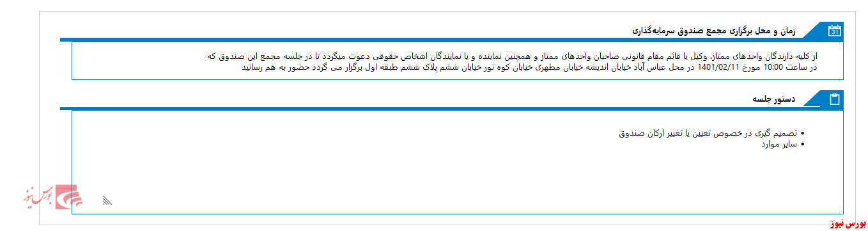Click the red square Bourse News logo emblem
The width and height of the screenshot is (868, 231).
[69, 197]
